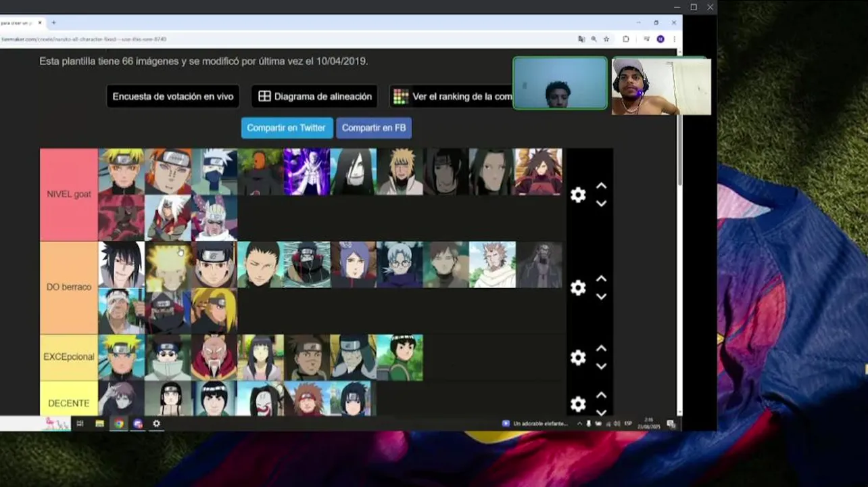Select purple glowing figure image in NIVEL goat
The image size is (868, 487).
click(x=307, y=172)
